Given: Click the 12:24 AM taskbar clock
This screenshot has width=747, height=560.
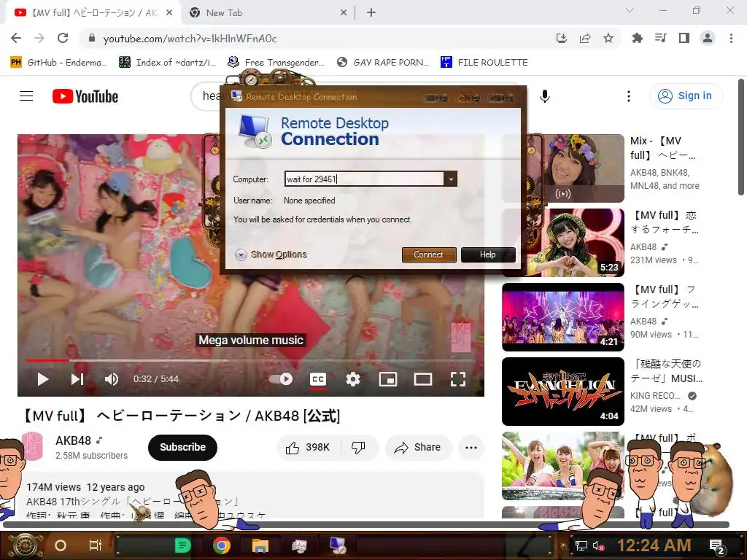Looking at the screenshot, I should pos(654,545).
